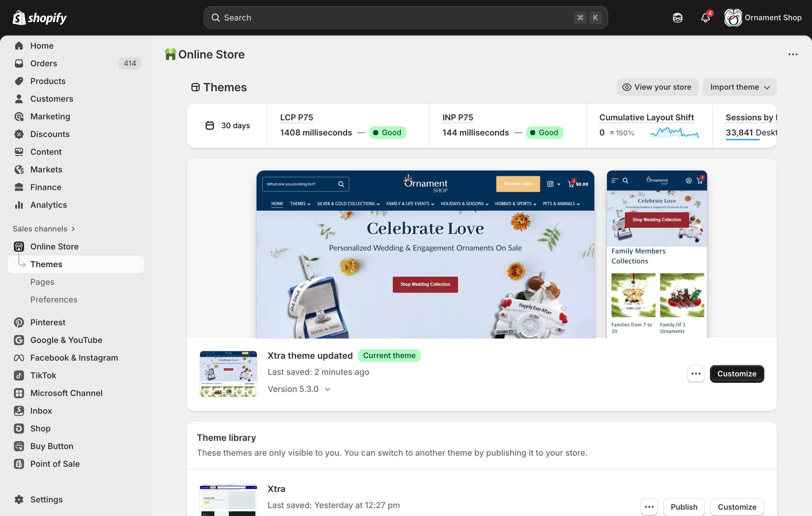Open Online Store page more-actions menu
This screenshot has width=812, height=516.
(793, 54)
